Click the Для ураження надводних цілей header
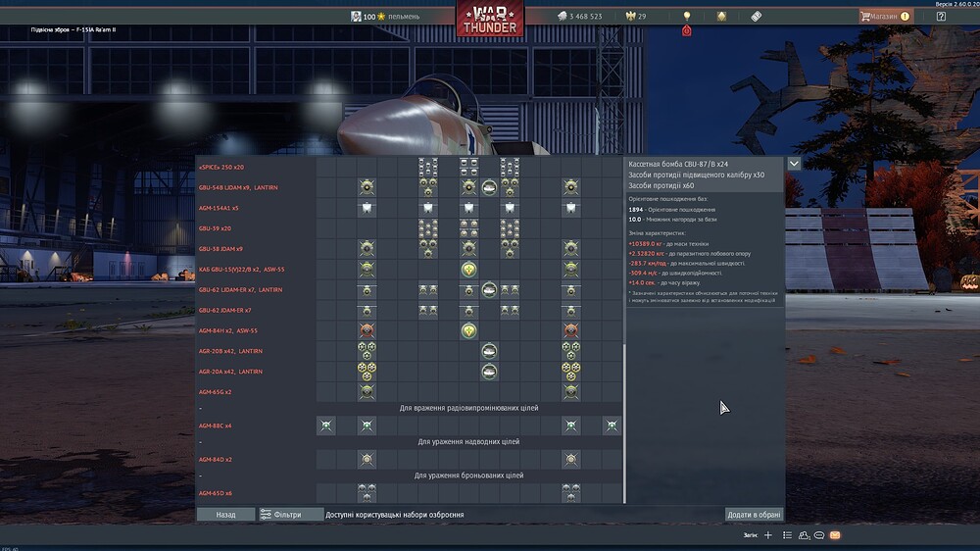Image resolution: width=980 pixels, height=551 pixels. click(468, 441)
